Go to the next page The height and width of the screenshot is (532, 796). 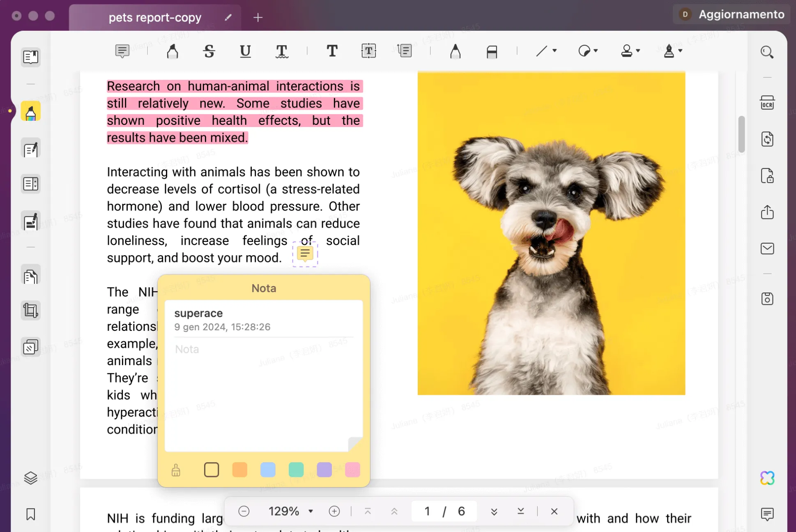pos(494,511)
